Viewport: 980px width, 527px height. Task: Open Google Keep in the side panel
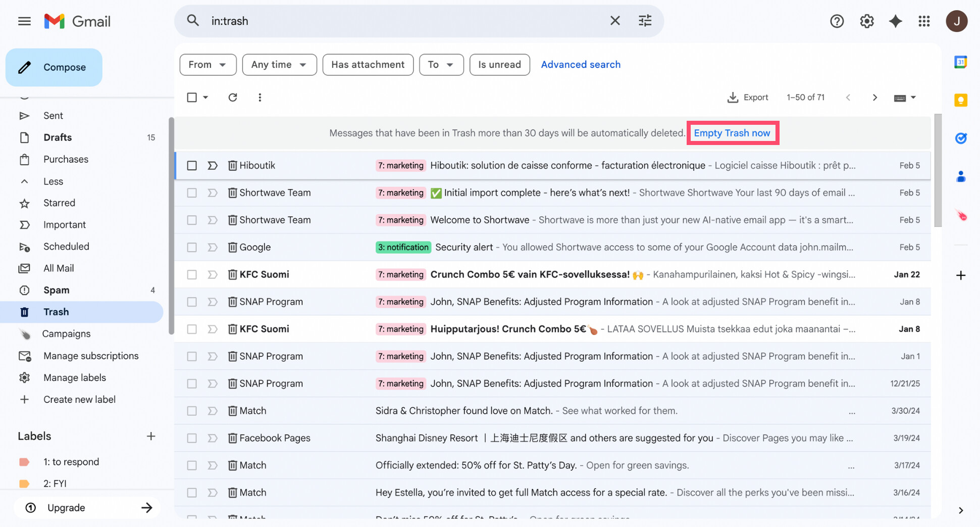pyautogui.click(x=961, y=100)
